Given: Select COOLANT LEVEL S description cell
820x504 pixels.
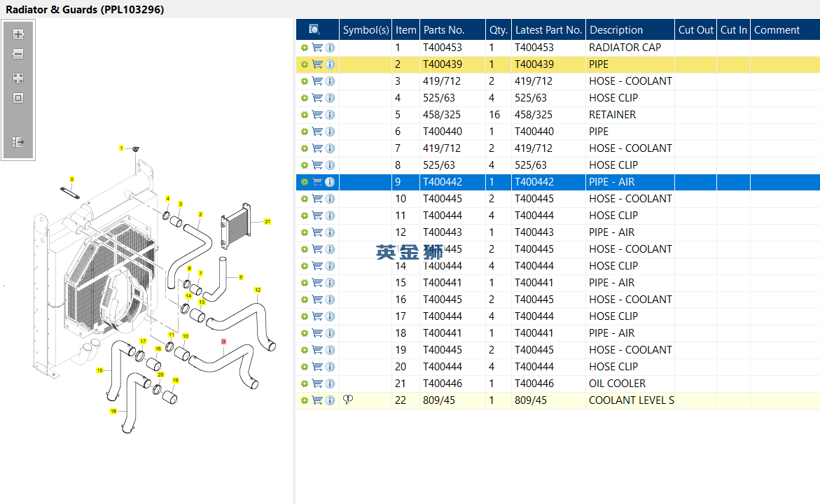Looking at the screenshot, I should (631, 400).
